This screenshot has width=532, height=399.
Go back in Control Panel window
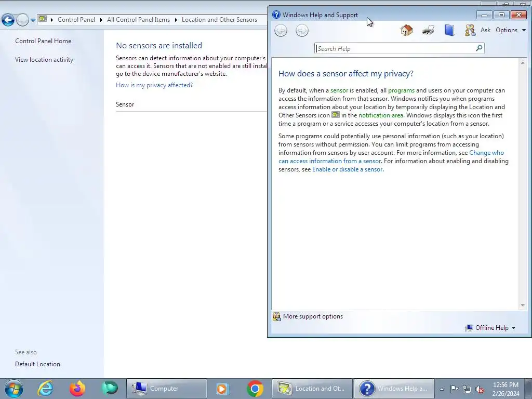pos(8,20)
